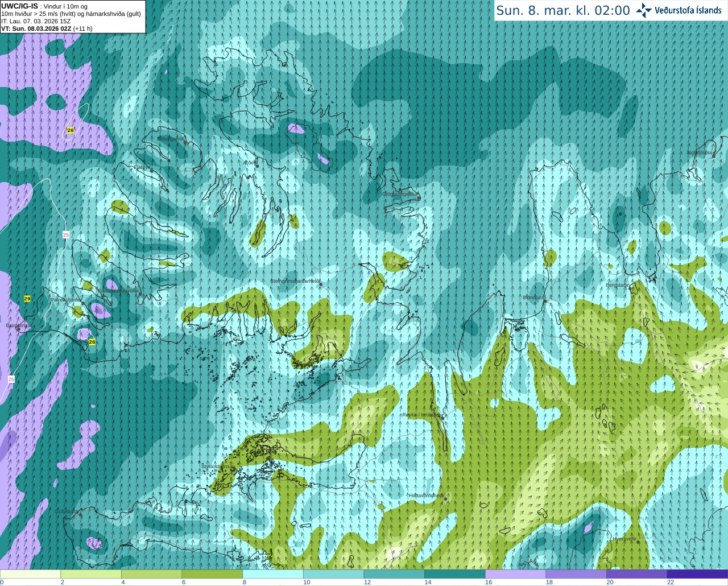Click the Gufuskálar station label
This screenshot has width=728, height=586.
tap(66, 511)
